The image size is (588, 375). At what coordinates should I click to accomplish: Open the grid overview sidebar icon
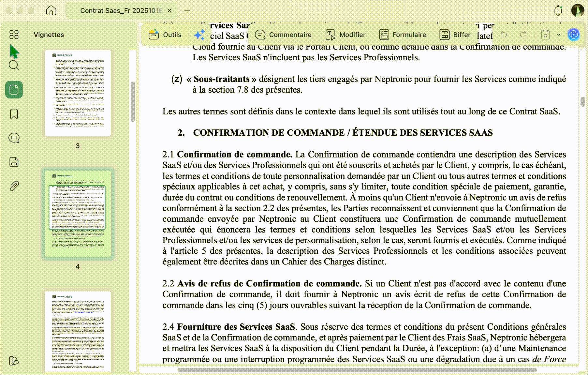click(x=14, y=35)
